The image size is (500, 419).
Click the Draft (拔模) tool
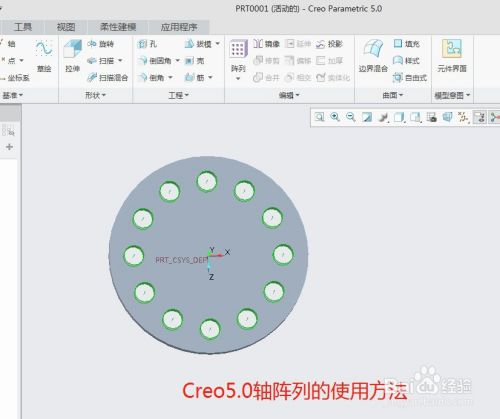(x=198, y=44)
